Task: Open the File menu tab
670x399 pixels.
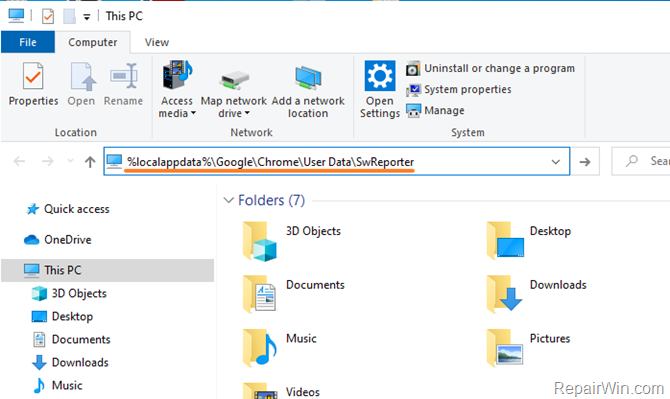Action: (x=28, y=42)
